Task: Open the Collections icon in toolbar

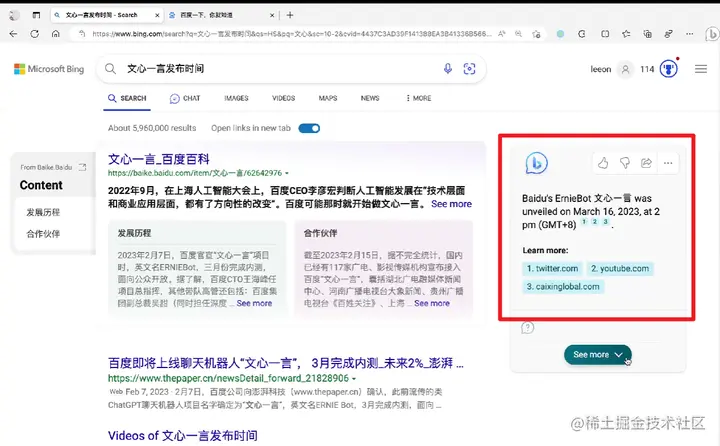Action: [x=647, y=34]
